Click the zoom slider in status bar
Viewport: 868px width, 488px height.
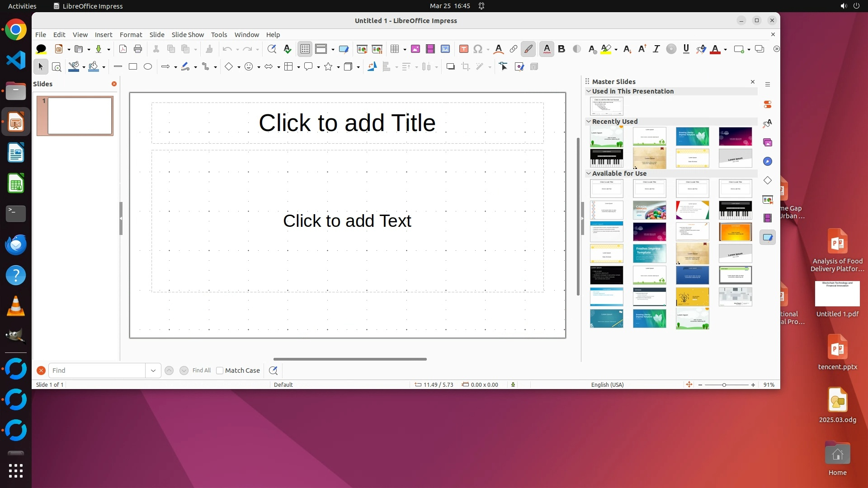724,385
